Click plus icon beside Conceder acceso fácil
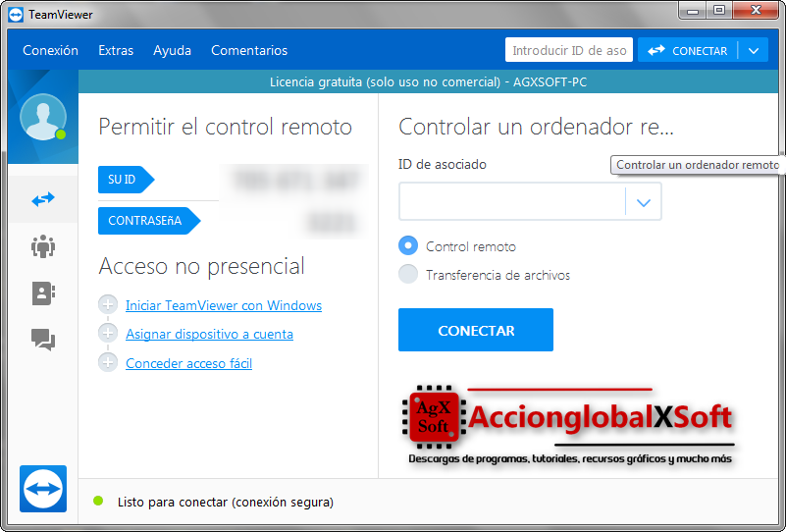The height and width of the screenshot is (532, 786). 108,362
